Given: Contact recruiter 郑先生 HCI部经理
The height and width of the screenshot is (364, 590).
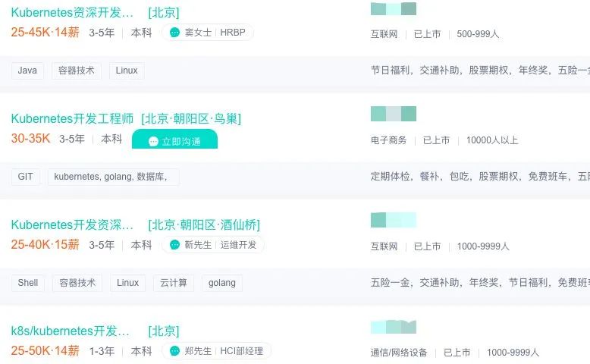Looking at the screenshot, I should click(x=224, y=351).
